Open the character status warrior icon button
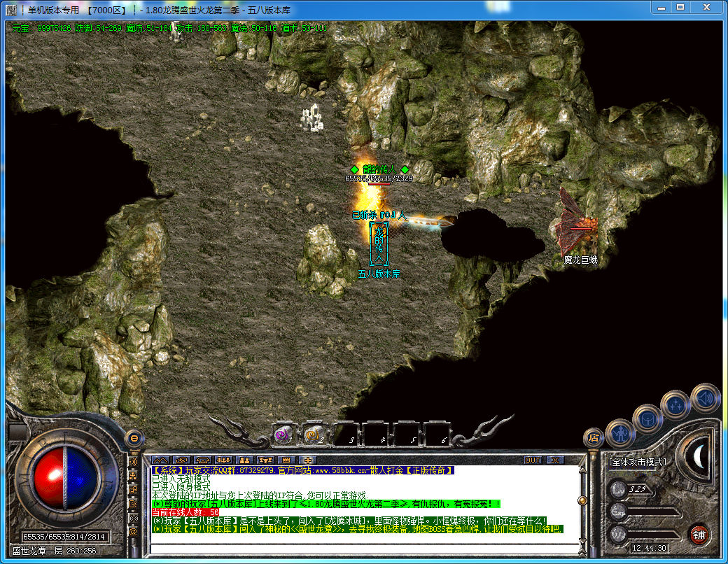Viewport: 728px width, 564px height. [x=619, y=434]
